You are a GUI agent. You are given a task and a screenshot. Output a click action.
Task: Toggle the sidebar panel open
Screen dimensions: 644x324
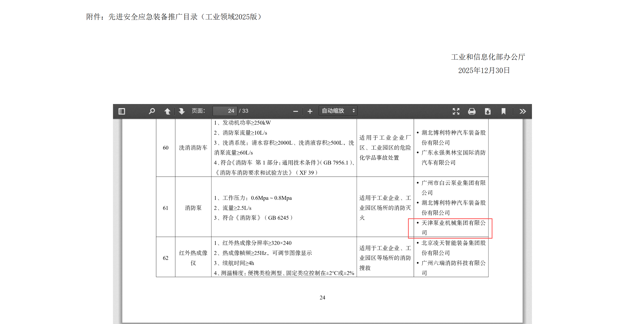[x=122, y=112]
